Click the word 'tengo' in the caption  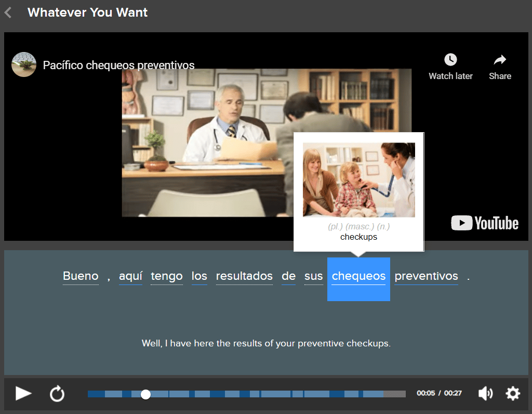(166, 276)
